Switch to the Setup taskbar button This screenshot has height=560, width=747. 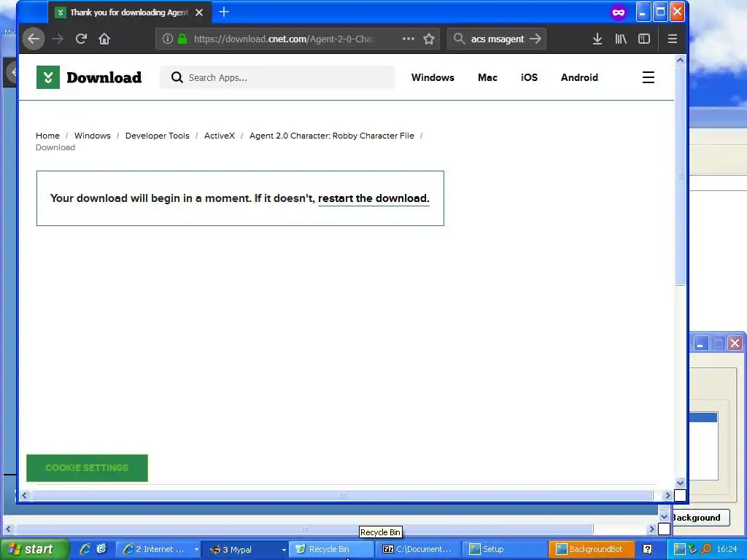click(x=504, y=549)
